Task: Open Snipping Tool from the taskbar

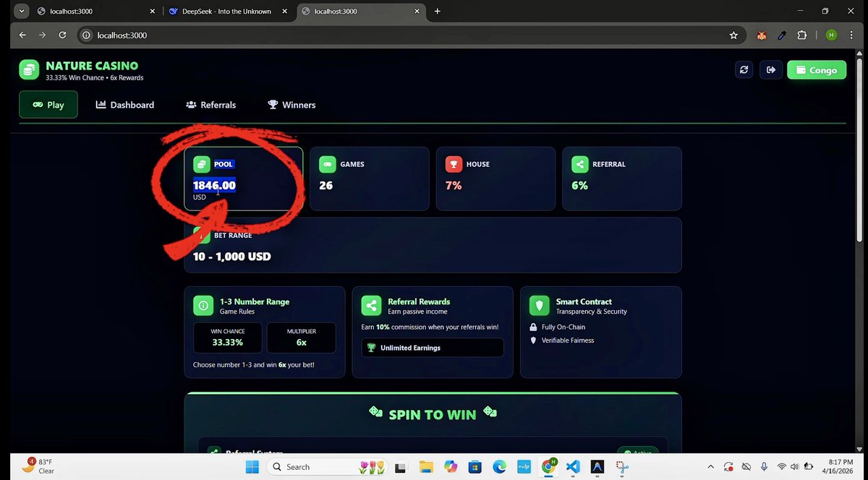Action: pyautogui.click(x=622, y=467)
